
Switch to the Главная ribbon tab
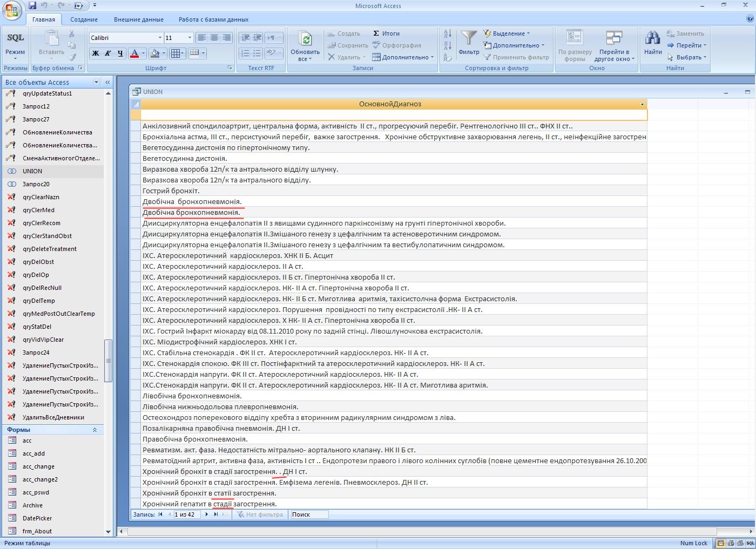(x=43, y=19)
